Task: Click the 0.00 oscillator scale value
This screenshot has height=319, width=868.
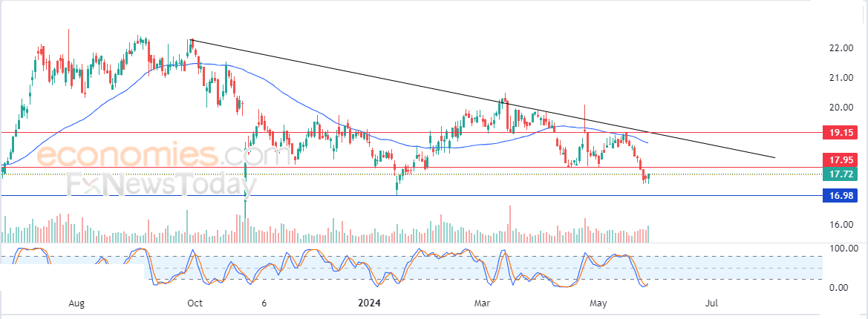Action: [841, 288]
